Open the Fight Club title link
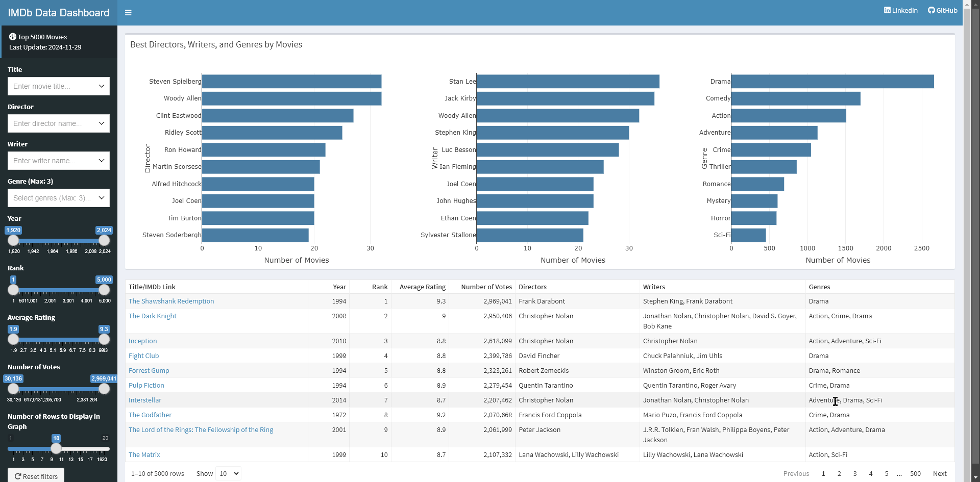Viewport: 980px width, 482px height. pos(143,356)
